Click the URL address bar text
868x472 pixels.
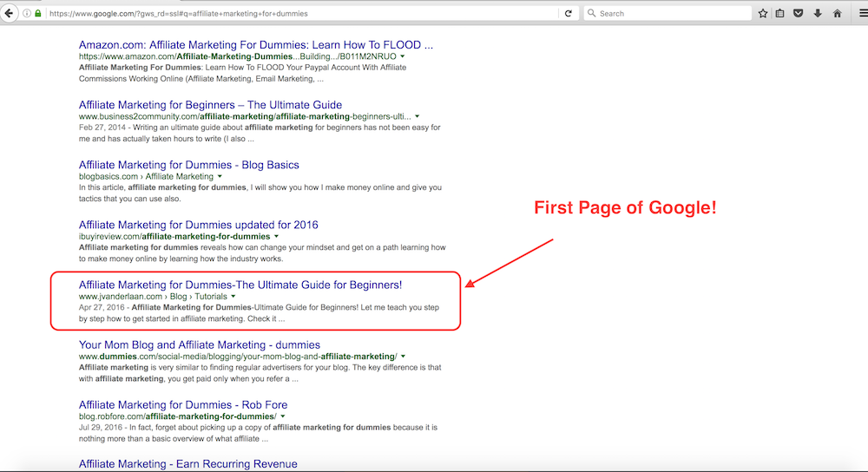(x=260, y=14)
